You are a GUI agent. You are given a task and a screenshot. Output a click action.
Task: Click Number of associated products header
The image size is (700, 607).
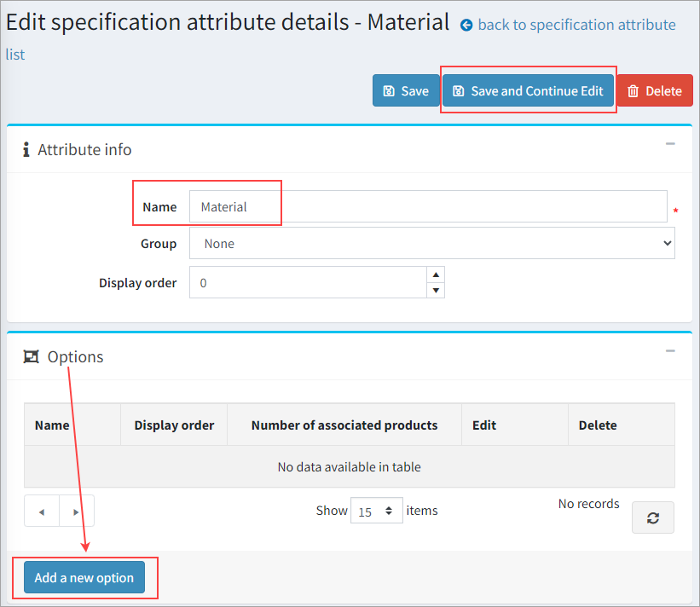344,425
